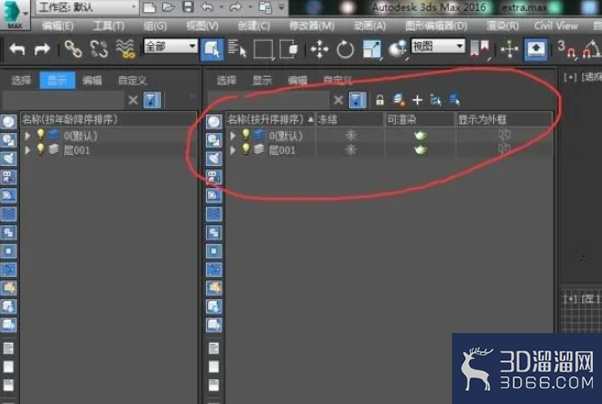Click the layer icon right of the plus
This screenshot has height=404, width=602.
click(x=435, y=100)
